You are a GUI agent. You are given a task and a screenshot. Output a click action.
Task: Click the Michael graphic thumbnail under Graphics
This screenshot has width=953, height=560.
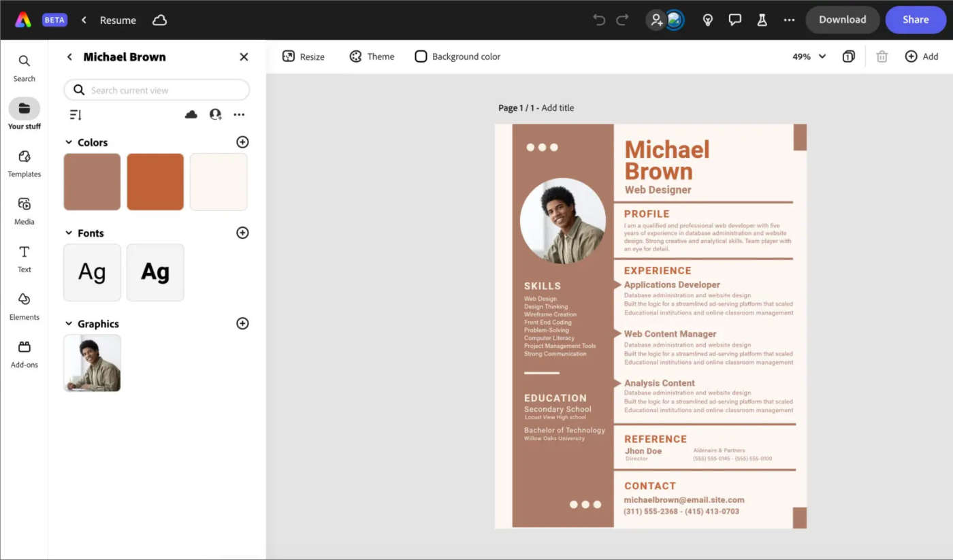(x=91, y=363)
